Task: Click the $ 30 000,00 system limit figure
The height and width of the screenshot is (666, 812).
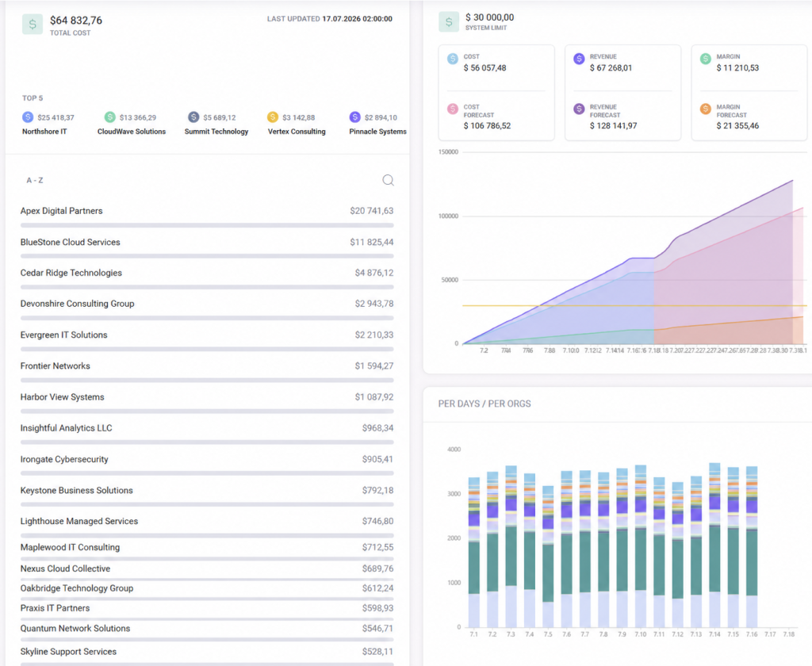Action: [489, 17]
